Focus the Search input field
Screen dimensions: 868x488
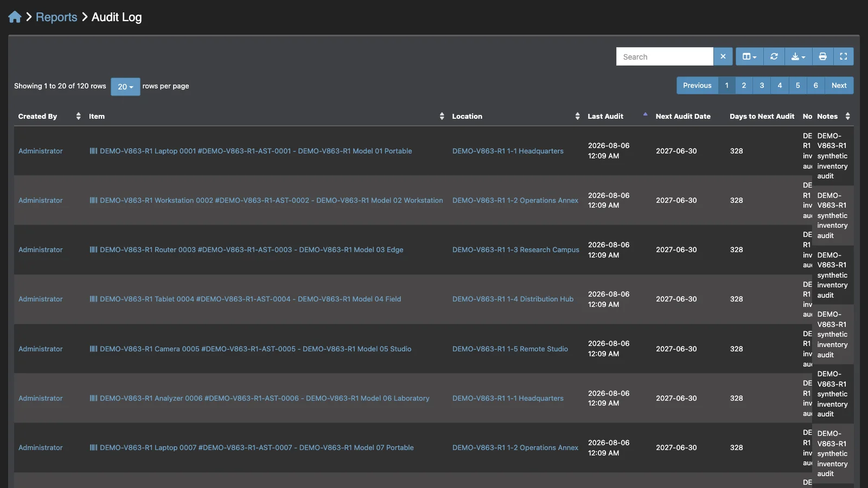coord(665,56)
